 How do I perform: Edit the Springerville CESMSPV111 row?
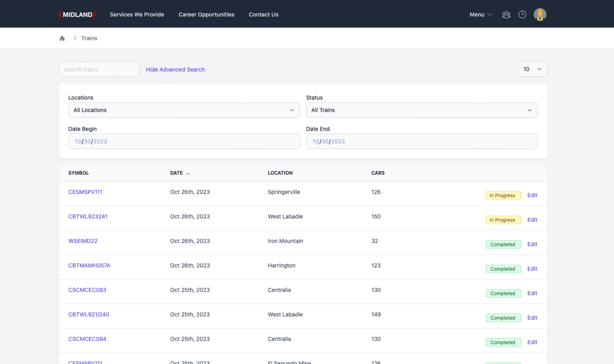tap(532, 195)
